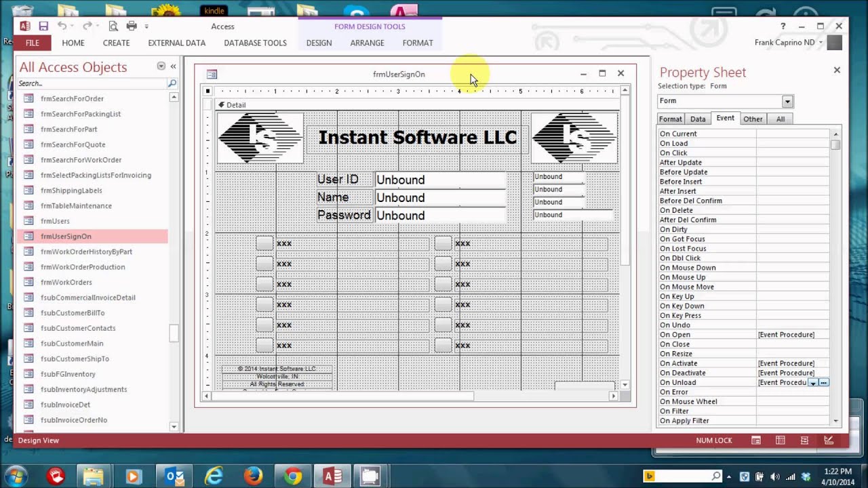Select the Other tab in Property Sheet
This screenshot has width=868, height=488.
pyautogui.click(x=753, y=119)
